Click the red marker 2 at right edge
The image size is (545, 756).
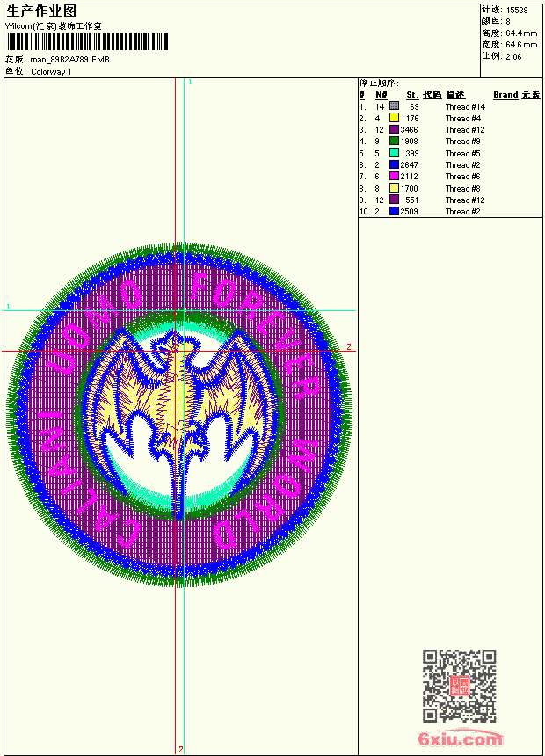[x=349, y=346]
